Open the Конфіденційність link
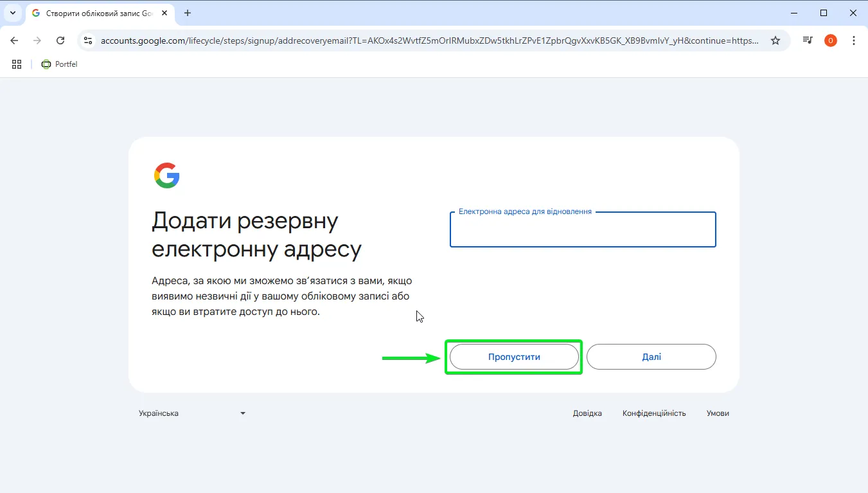 pyautogui.click(x=654, y=413)
